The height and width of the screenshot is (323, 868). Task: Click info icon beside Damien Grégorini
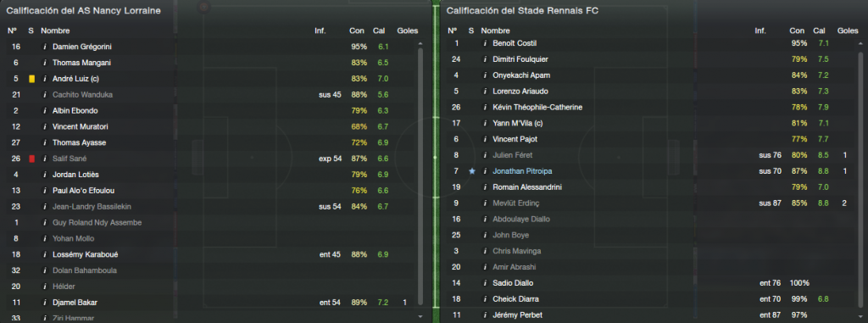pyautogui.click(x=44, y=47)
